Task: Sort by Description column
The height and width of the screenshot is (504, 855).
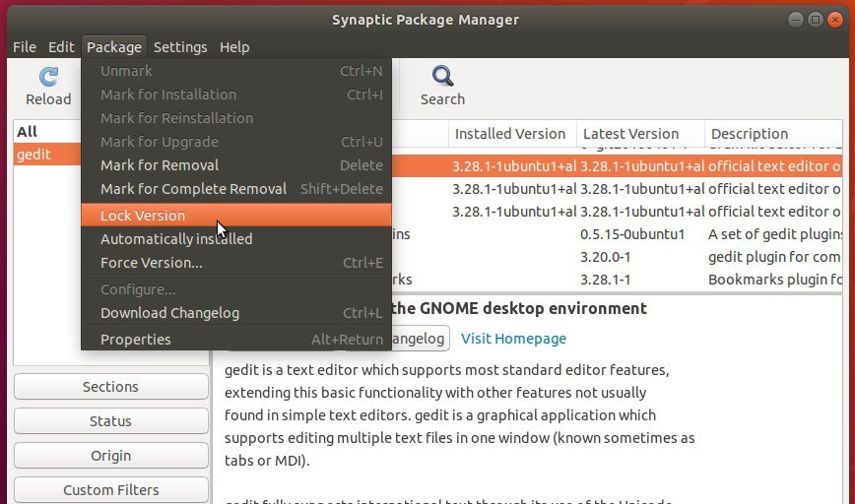Action: [x=773, y=134]
